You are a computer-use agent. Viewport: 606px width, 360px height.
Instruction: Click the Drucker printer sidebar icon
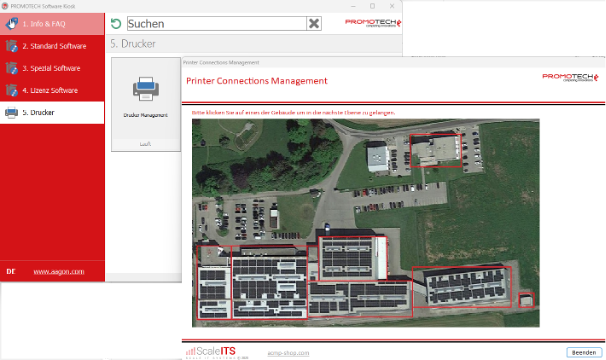[x=11, y=113]
